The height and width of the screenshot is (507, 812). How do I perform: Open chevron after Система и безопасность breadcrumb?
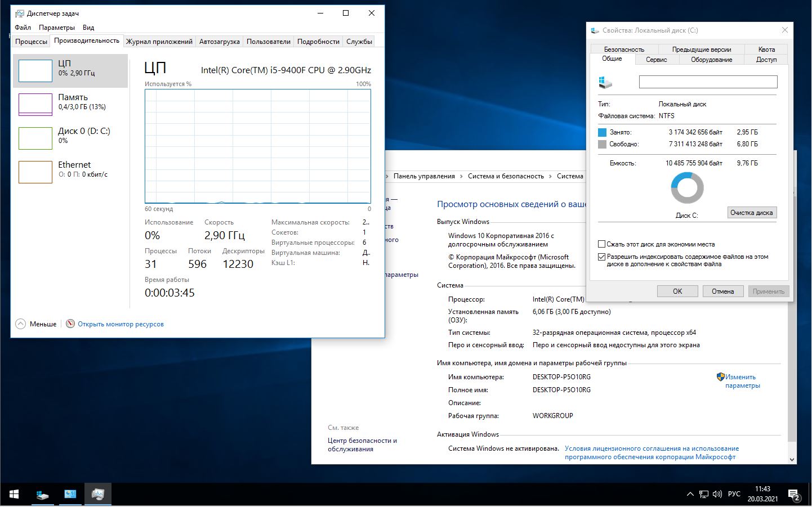click(x=550, y=176)
